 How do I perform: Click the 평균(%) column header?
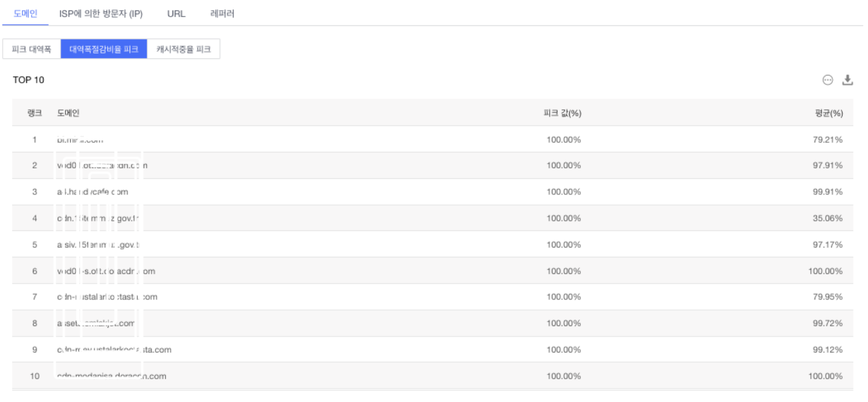coord(829,113)
